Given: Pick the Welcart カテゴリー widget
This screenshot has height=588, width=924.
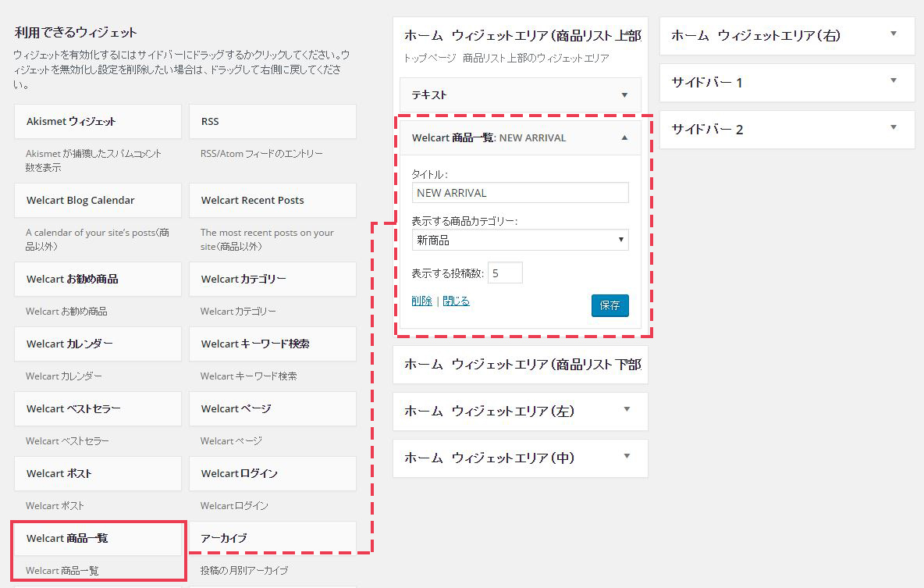Looking at the screenshot, I should click(x=272, y=279).
